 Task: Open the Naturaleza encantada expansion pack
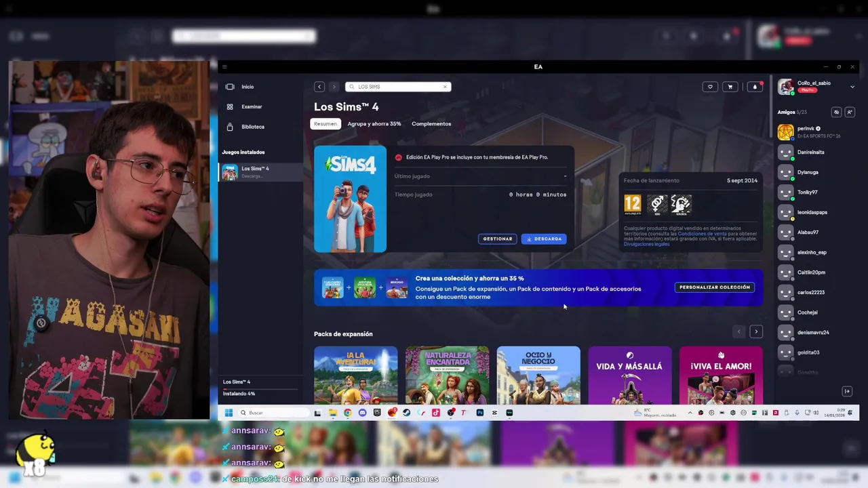(x=447, y=375)
